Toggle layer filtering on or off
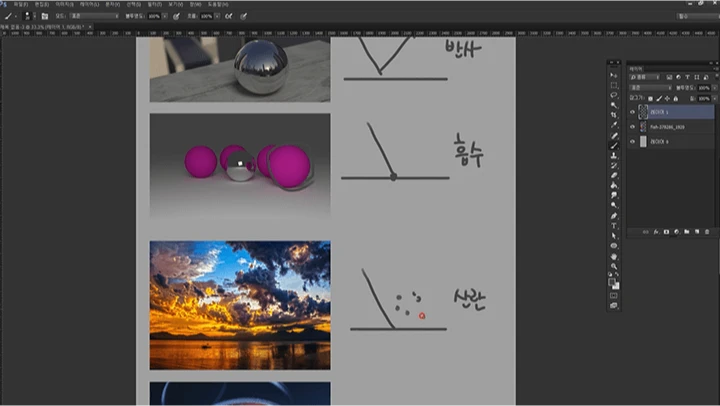 point(717,76)
